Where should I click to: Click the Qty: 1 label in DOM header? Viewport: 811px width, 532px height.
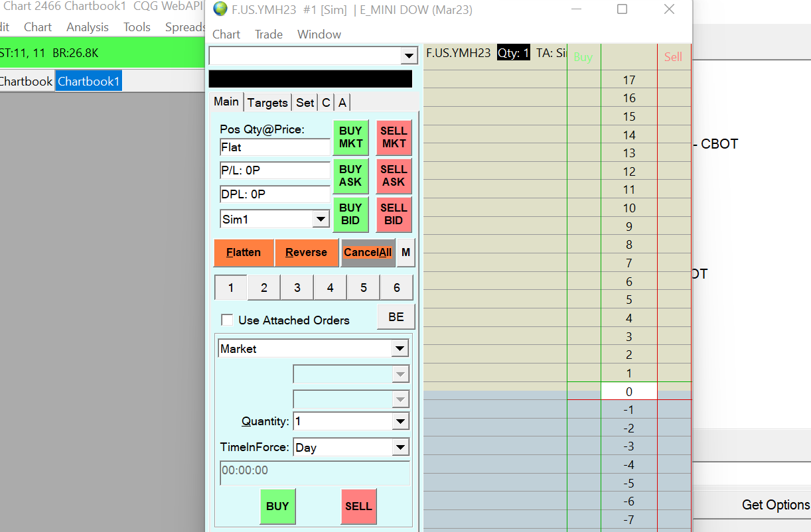pos(514,54)
